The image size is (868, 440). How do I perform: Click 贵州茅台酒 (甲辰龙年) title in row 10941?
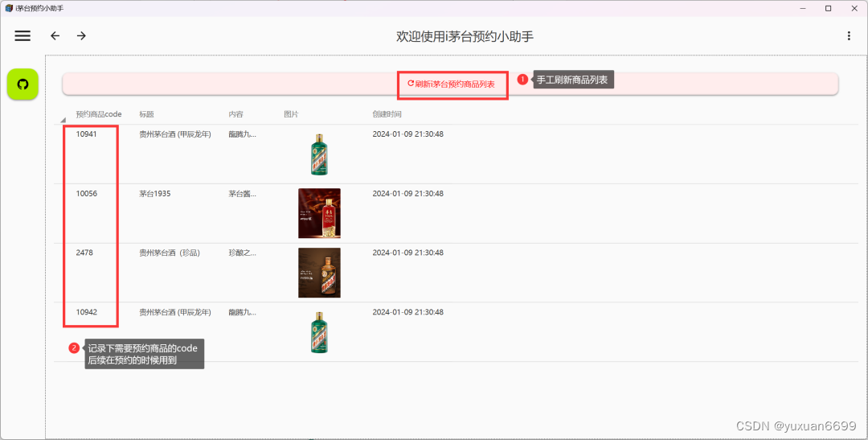pyautogui.click(x=175, y=134)
